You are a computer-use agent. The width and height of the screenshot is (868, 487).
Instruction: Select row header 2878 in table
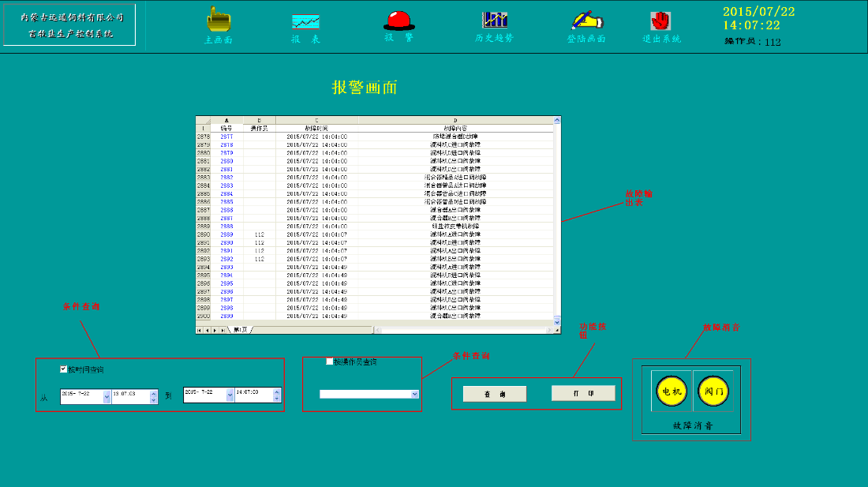click(203, 137)
